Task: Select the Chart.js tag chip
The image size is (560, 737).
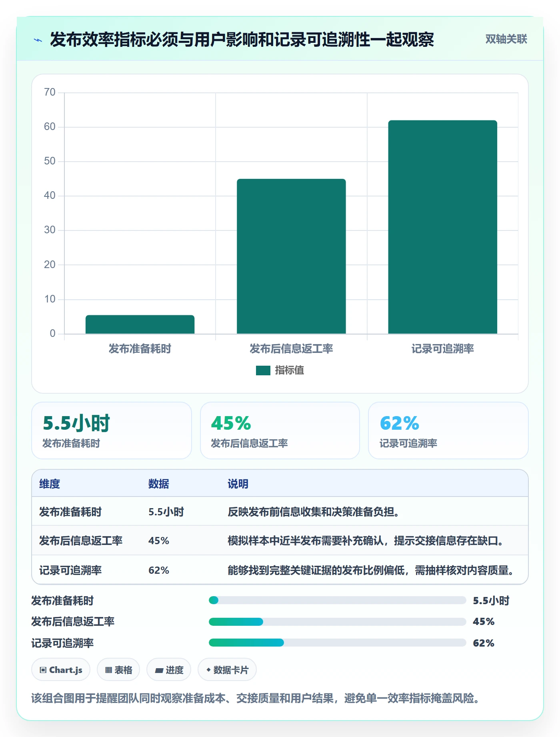Action: 61,670
